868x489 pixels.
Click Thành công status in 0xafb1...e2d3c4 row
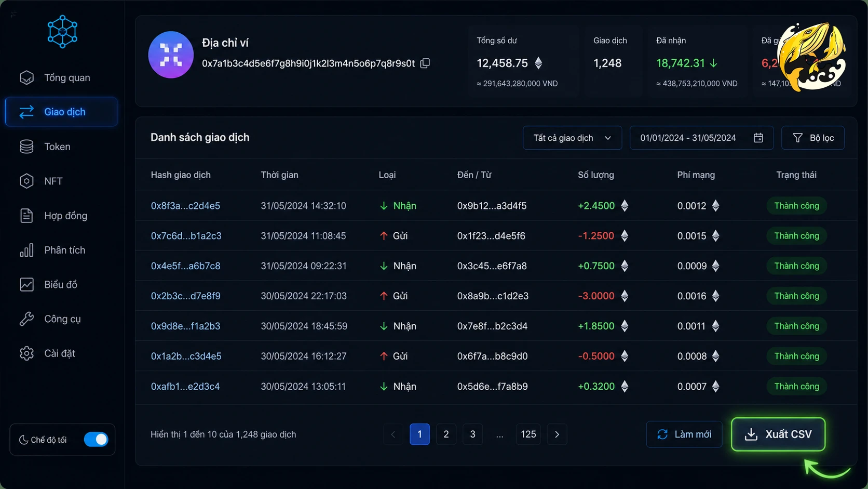click(796, 386)
